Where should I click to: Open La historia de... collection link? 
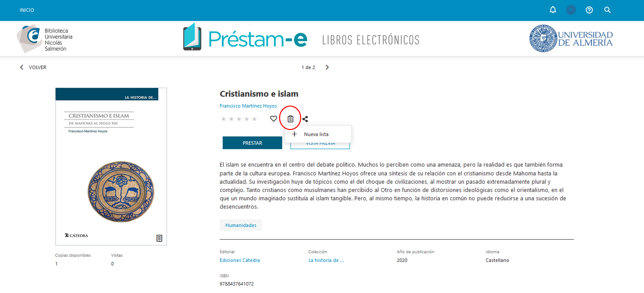point(326,260)
